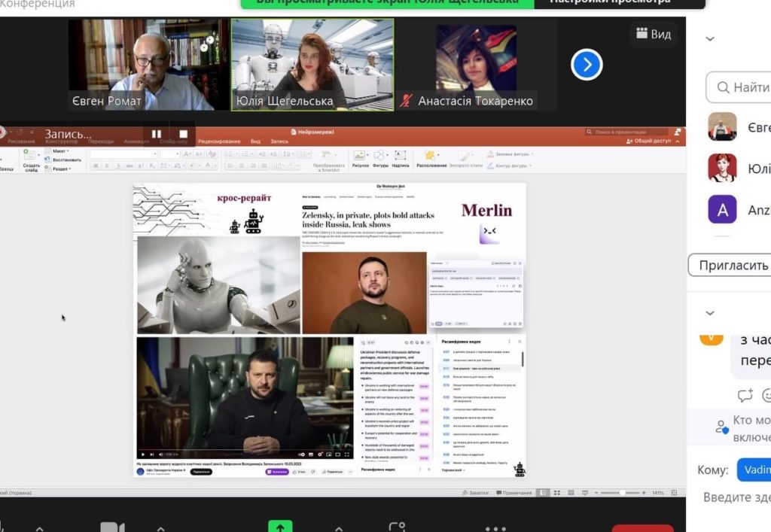Switch to reading view
This screenshot has height=532, width=771.
(x=571, y=492)
